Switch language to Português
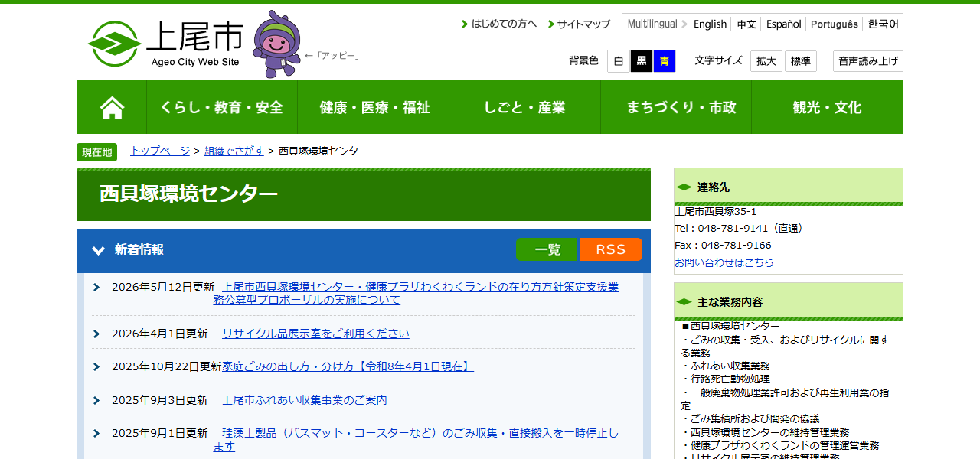The image size is (980, 459). click(835, 24)
